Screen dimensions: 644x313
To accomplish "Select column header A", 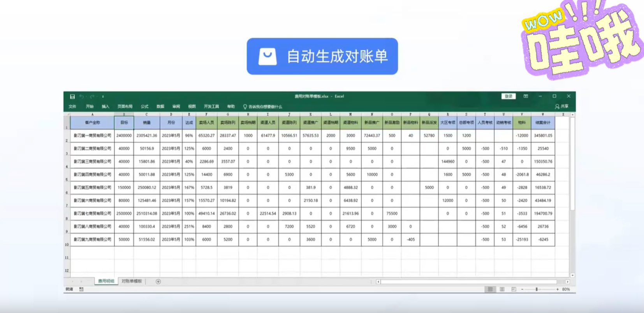I will tap(92, 114).
